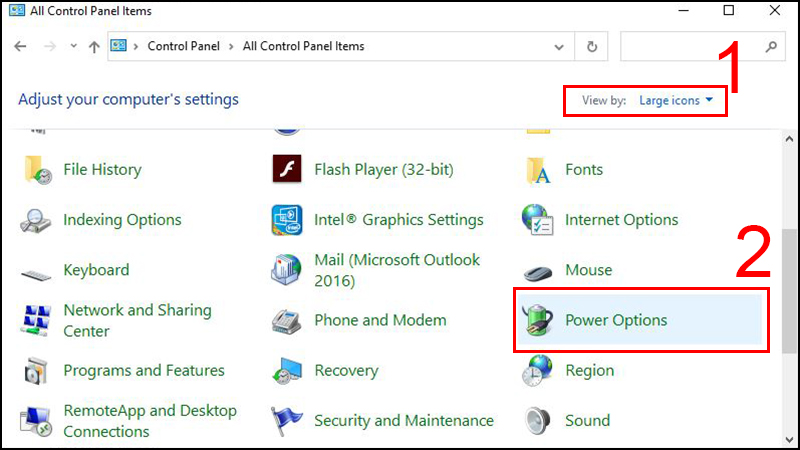Open the Programs and Features link
This screenshot has width=800, height=450.
[x=144, y=370]
